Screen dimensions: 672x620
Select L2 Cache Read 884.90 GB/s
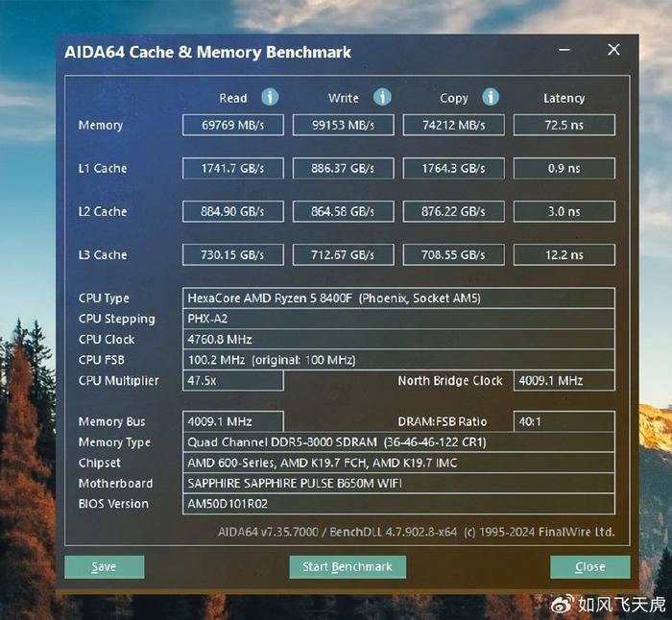coord(232,212)
